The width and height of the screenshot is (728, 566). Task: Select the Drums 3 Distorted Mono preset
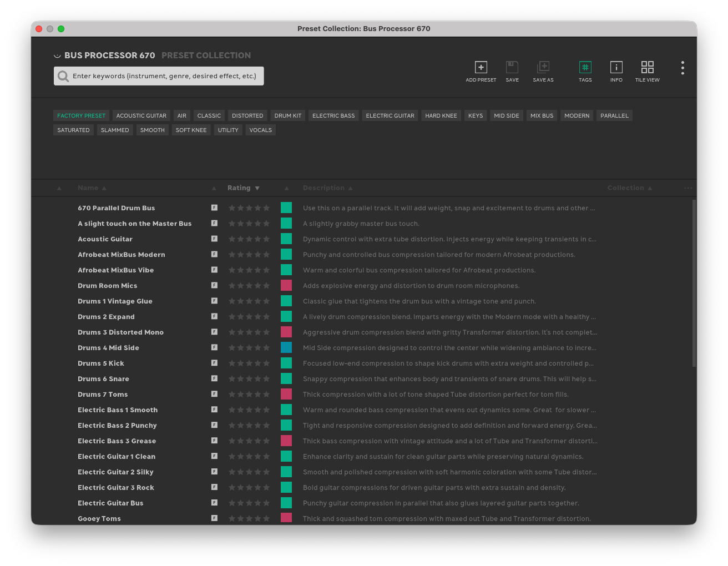[x=120, y=332]
